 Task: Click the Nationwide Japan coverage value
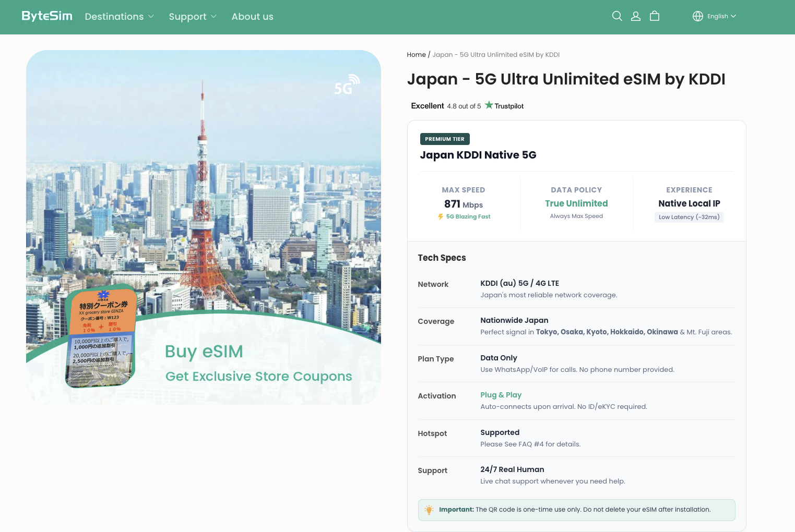[x=514, y=320]
